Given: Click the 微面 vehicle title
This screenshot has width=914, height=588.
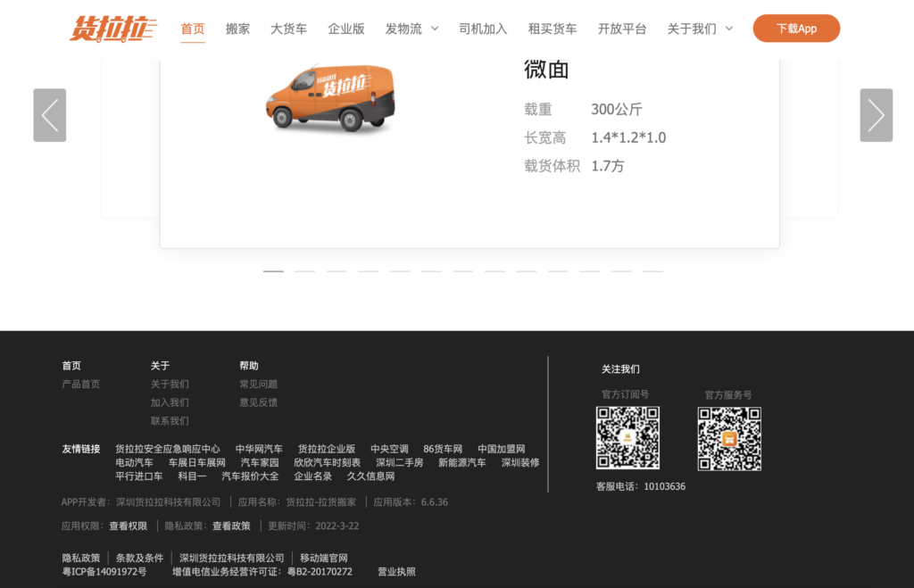Looking at the screenshot, I should [x=546, y=70].
